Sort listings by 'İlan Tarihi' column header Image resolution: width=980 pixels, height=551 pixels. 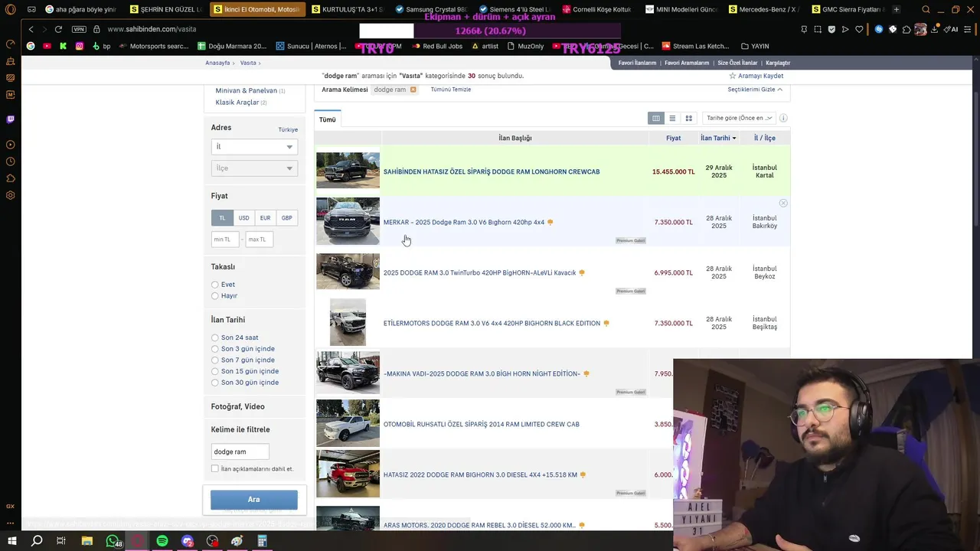(718, 138)
